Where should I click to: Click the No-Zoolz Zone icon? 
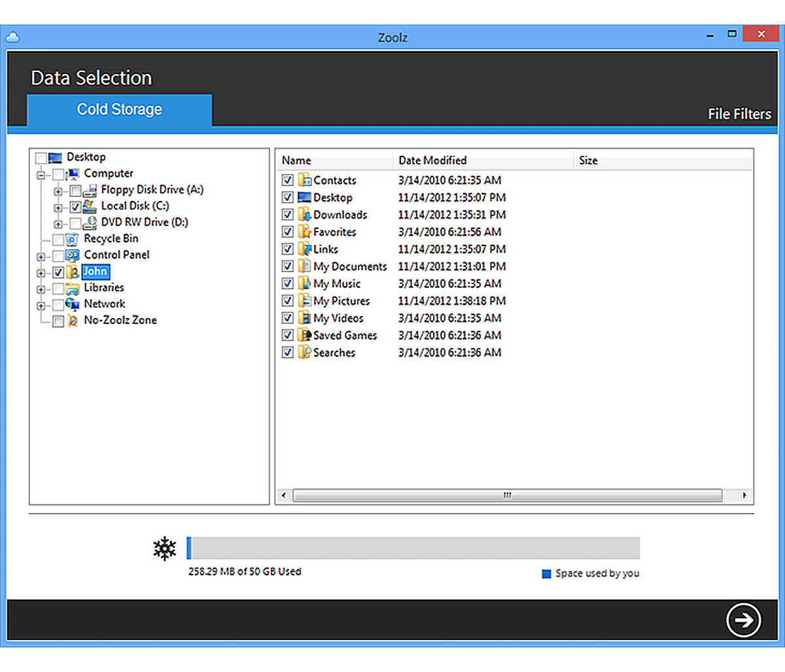coord(73,321)
